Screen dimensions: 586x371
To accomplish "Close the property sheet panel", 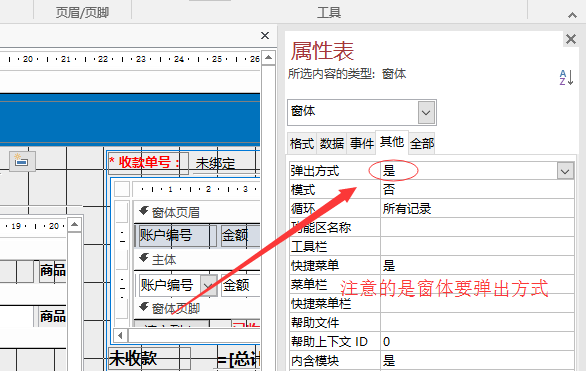I will pos(570,39).
